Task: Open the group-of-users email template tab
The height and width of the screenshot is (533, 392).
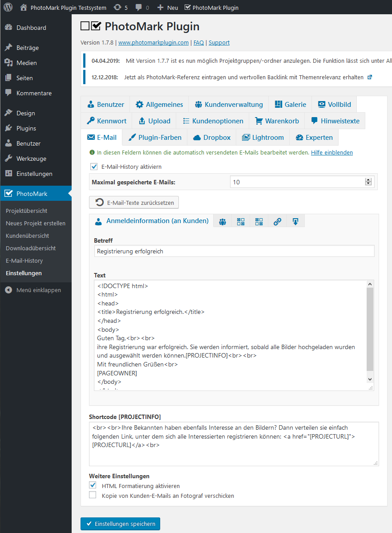Action: (x=222, y=221)
